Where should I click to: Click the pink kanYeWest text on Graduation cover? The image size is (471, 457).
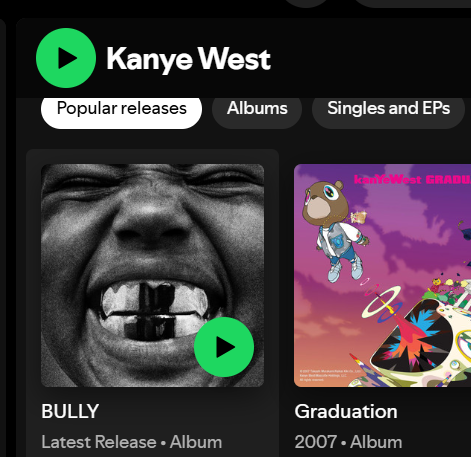[x=388, y=180]
